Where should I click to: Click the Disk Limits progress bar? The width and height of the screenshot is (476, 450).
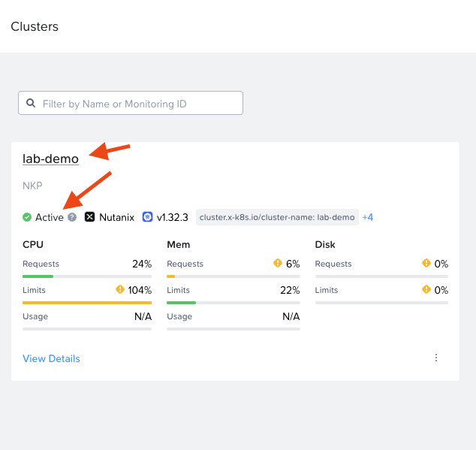[381, 303]
